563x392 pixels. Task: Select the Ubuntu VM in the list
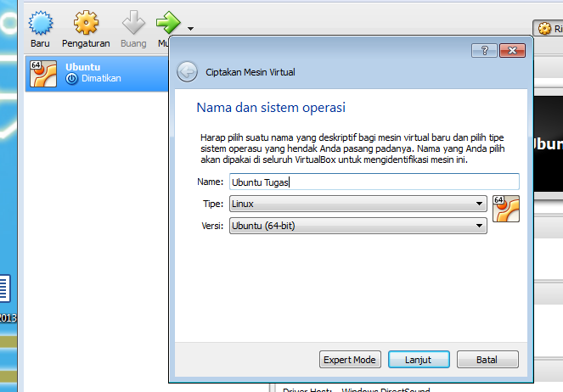(97, 73)
